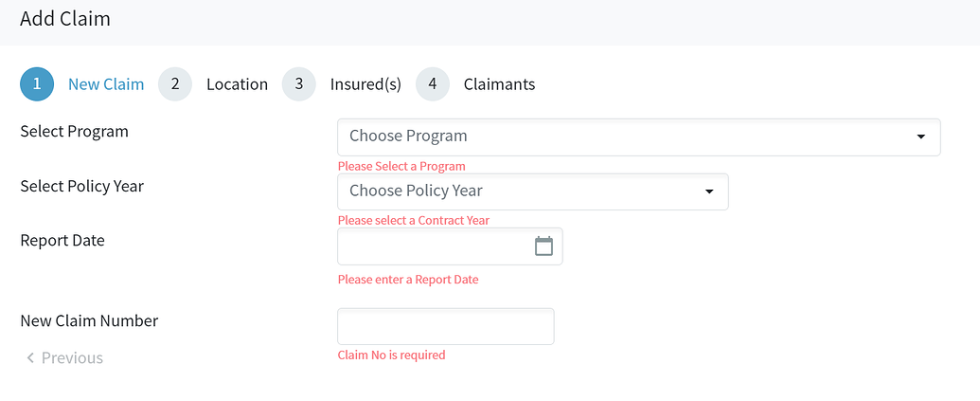Expand the Choose Policy Year dropdown arrow

tap(709, 191)
